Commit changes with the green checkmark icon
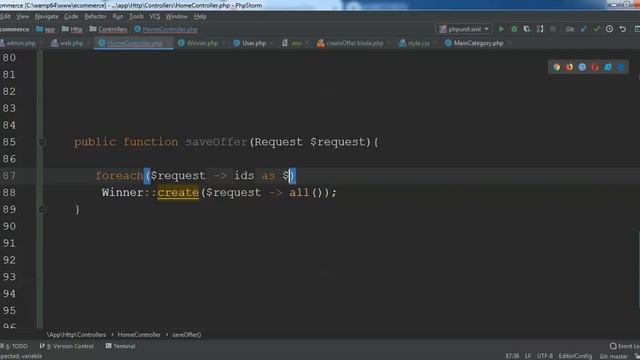Screen dimensions: 640x360 (x=596, y=29)
